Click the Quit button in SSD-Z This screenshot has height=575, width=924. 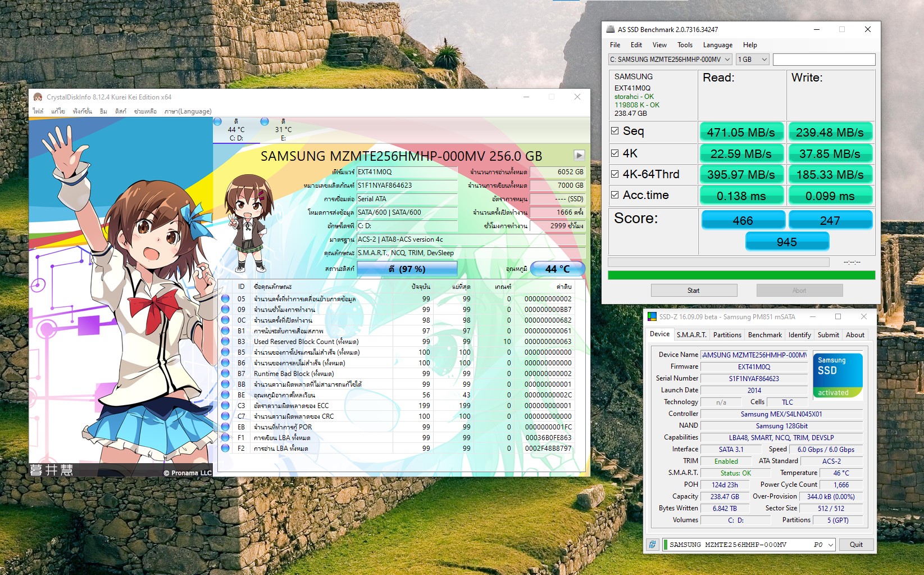(856, 544)
